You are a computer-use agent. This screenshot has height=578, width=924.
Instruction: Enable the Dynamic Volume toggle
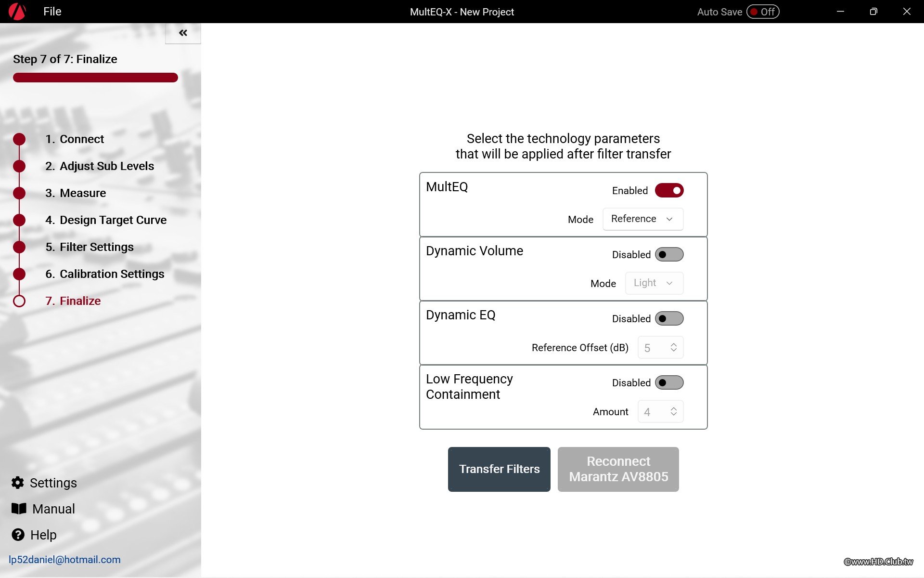coord(669,254)
